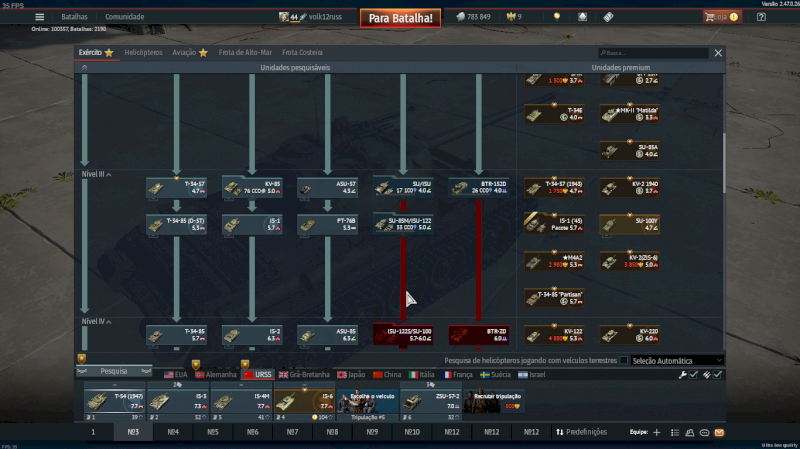
Task: Open the chat bubble icon
Action: (704, 432)
